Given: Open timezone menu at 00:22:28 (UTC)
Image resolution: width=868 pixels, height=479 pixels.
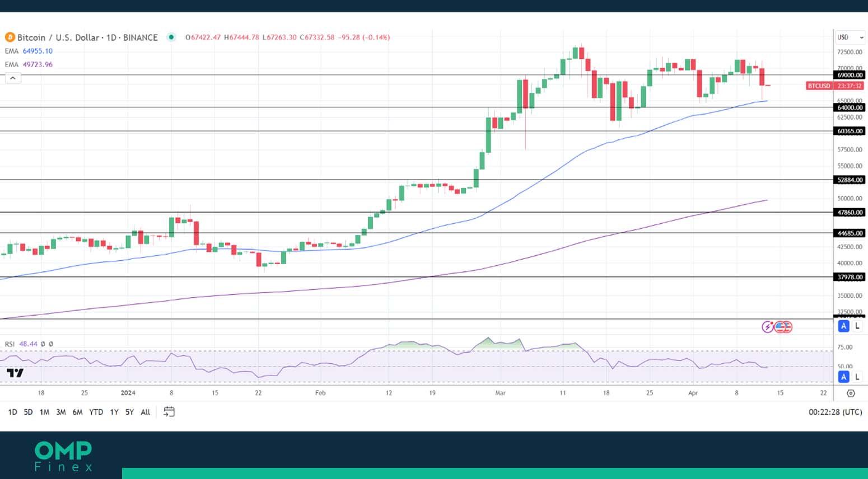Looking at the screenshot, I should (x=835, y=412).
